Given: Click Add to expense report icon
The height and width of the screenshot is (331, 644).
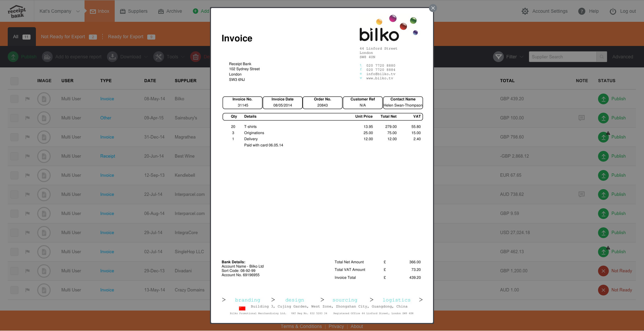Looking at the screenshot, I should (47, 57).
